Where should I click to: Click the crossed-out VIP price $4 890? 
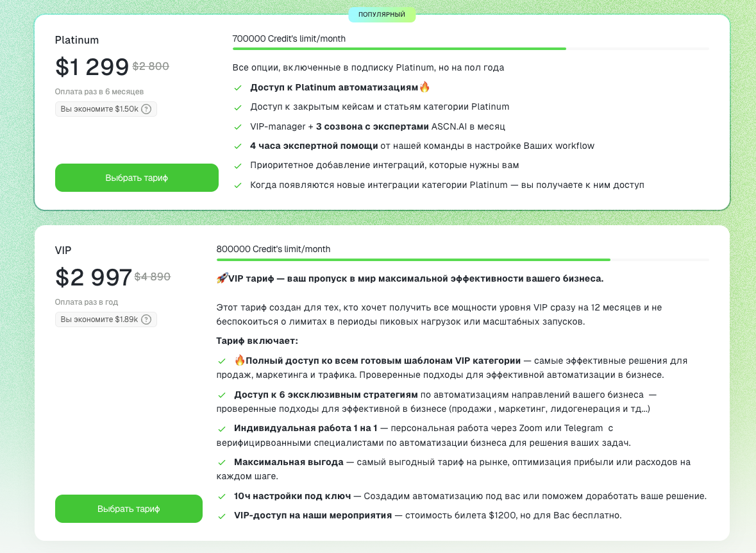click(153, 277)
